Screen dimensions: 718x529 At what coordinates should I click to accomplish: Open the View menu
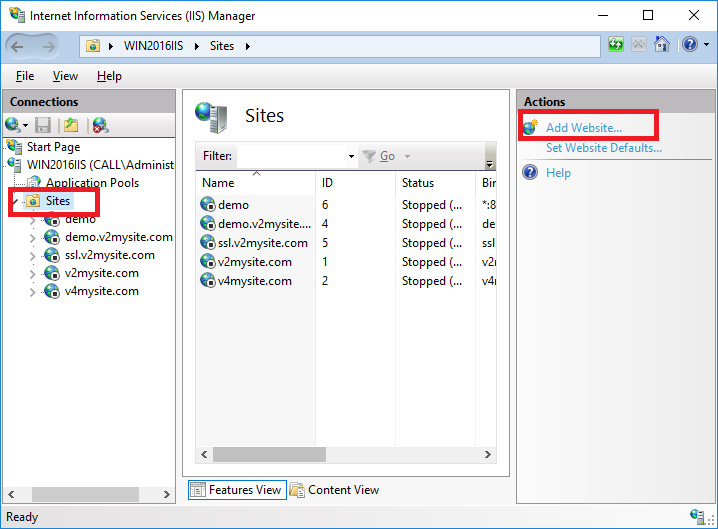click(65, 76)
